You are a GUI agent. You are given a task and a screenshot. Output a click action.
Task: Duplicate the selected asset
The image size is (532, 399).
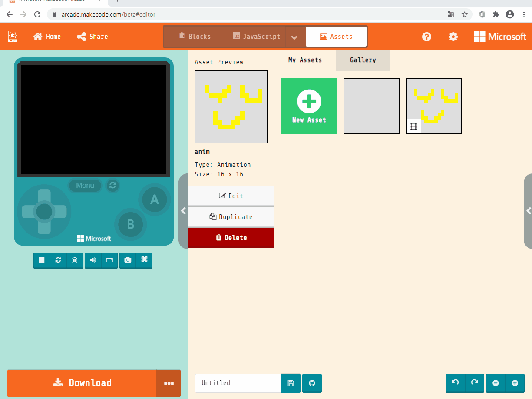[231, 216]
